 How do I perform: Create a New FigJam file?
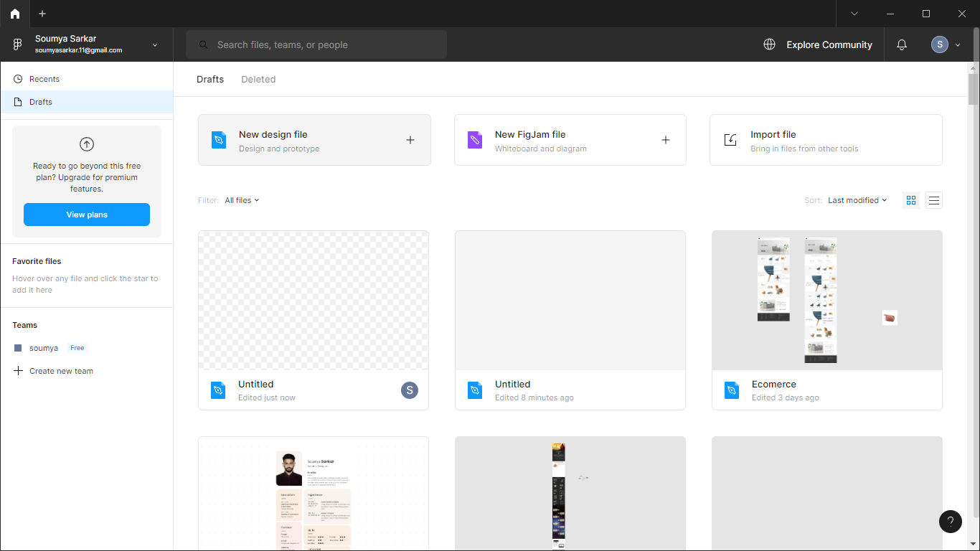[570, 140]
